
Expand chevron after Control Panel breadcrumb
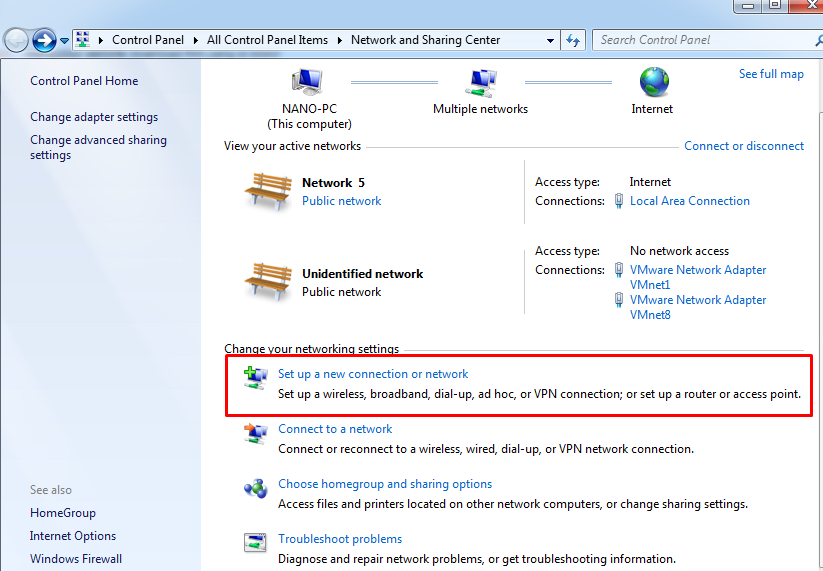coord(195,40)
